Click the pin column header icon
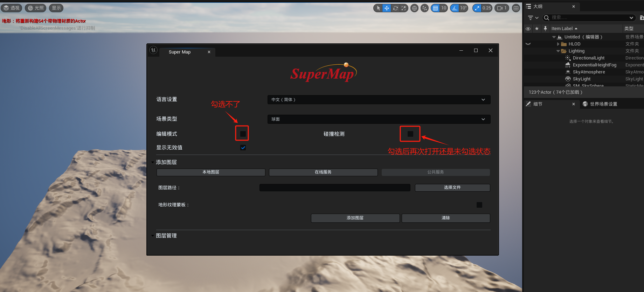644x292 pixels. pos(545,28)
